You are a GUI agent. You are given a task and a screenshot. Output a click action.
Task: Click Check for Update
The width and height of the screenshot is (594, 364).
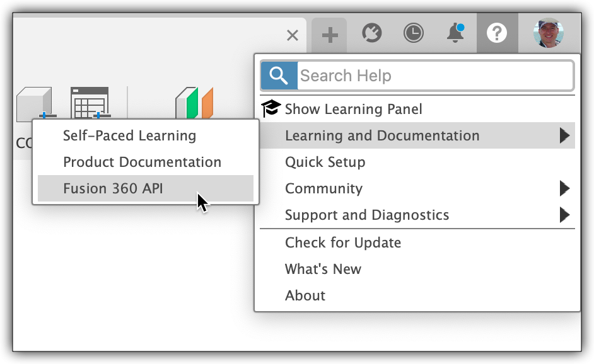point(342,242)
